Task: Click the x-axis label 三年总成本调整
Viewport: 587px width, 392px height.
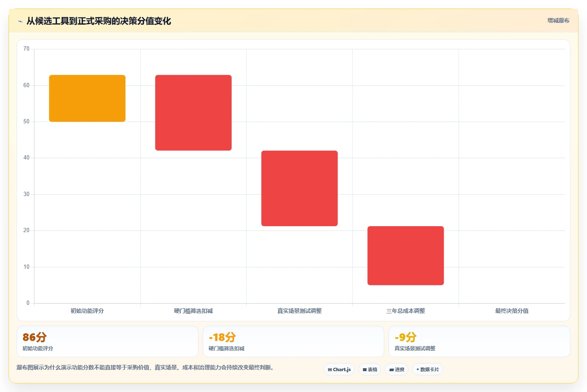Action: click(406, 311)
